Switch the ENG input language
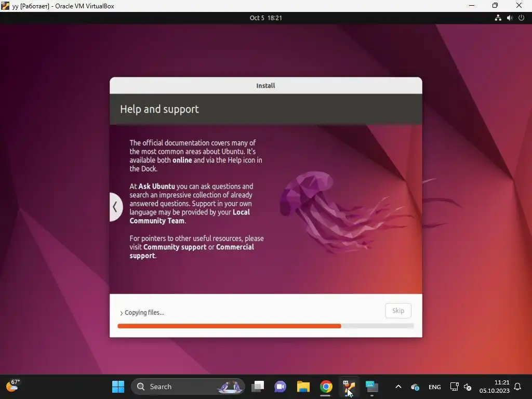The width and height of the screenshot is (532, 399). pyautogui.click(x=435, y=387)
